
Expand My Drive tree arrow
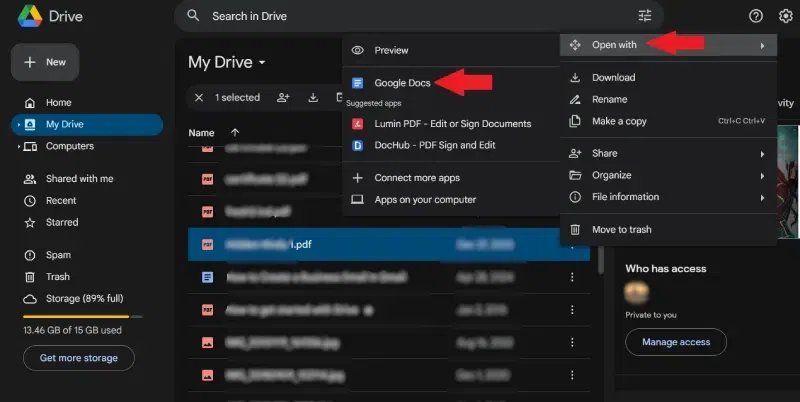pos(19,124)
